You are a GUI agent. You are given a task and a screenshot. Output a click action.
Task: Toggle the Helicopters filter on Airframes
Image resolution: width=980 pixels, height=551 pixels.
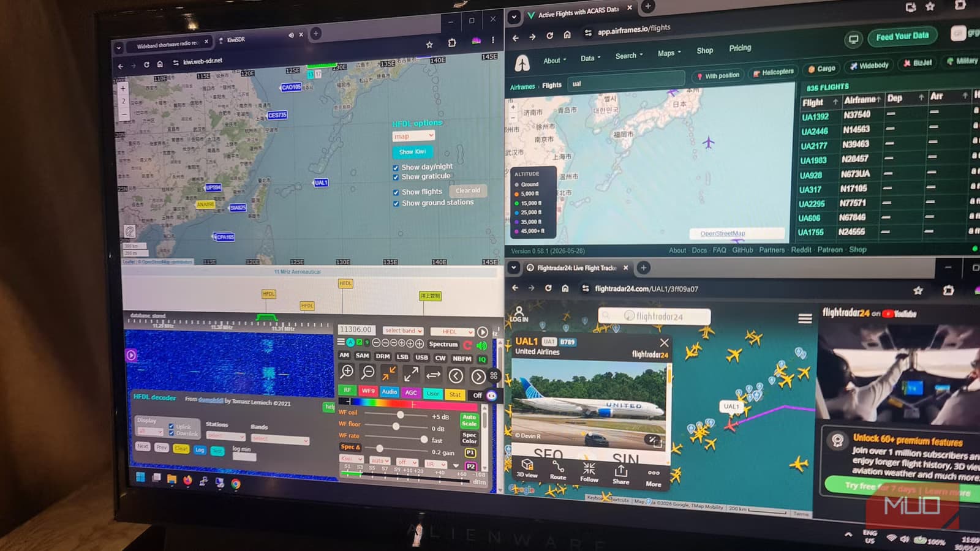[772, 72]
